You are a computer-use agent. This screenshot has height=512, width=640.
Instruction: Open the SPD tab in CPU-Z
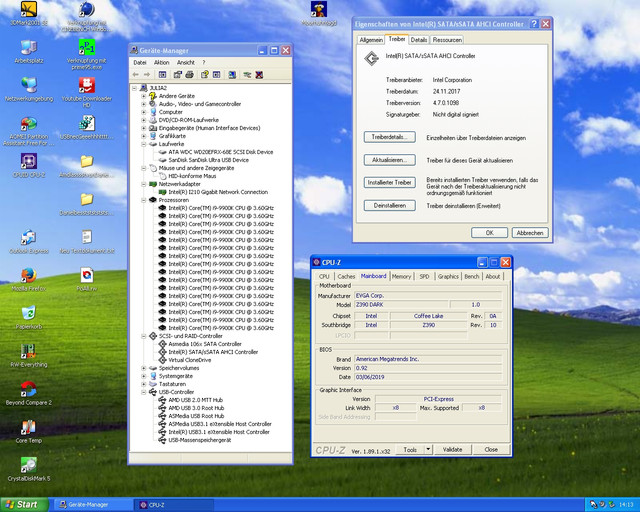click(x=424, y=276)
